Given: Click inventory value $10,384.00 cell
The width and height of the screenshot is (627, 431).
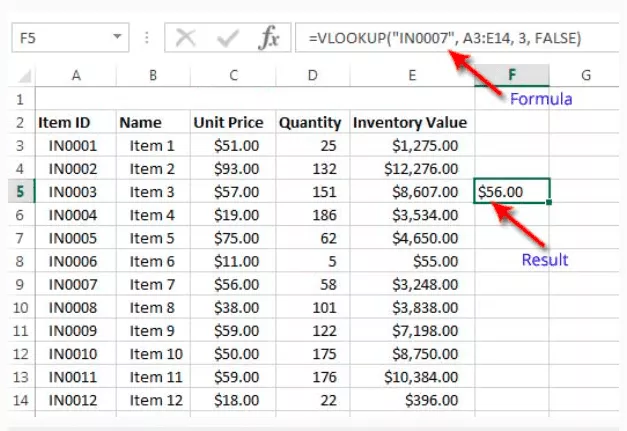Looking at the screenshot, I should pos(410,375).
